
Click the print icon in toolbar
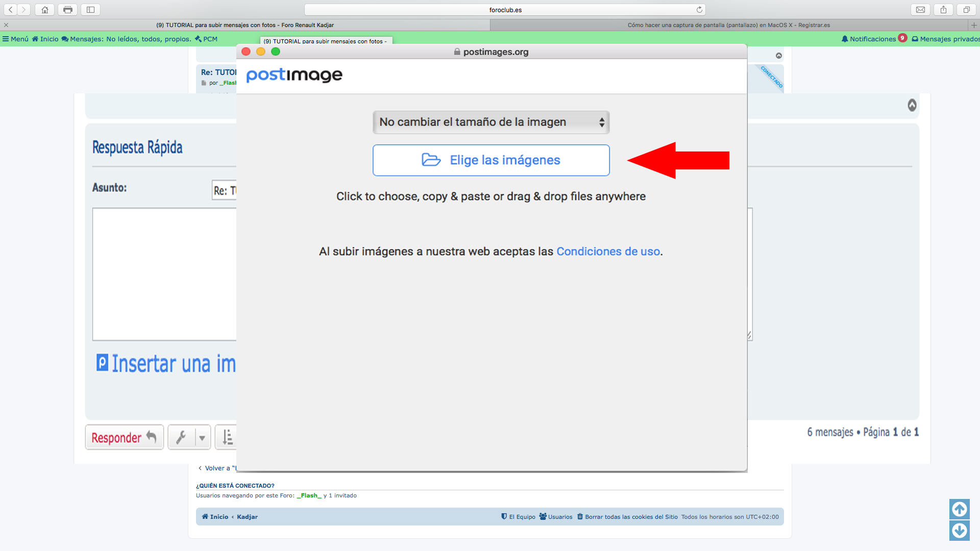pos(67,10)
